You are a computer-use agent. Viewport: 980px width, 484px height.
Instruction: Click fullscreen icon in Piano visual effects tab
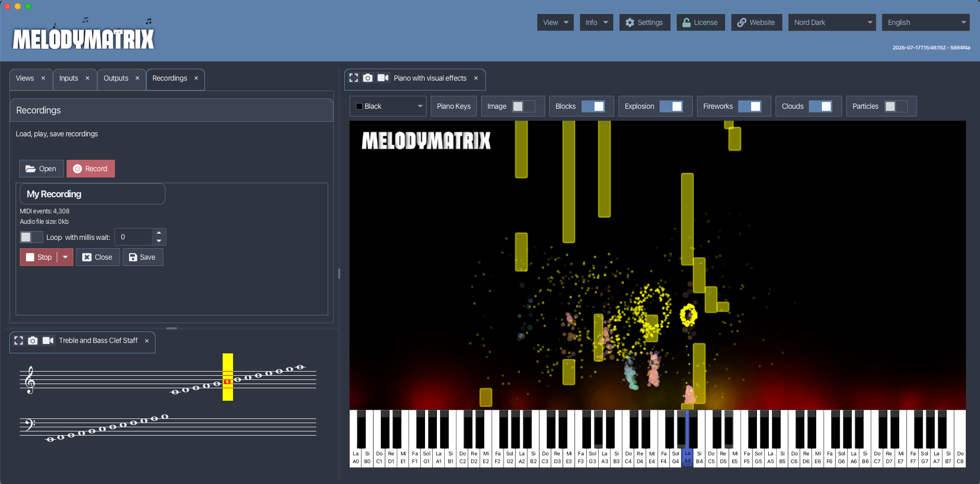(x=354, y=78)
